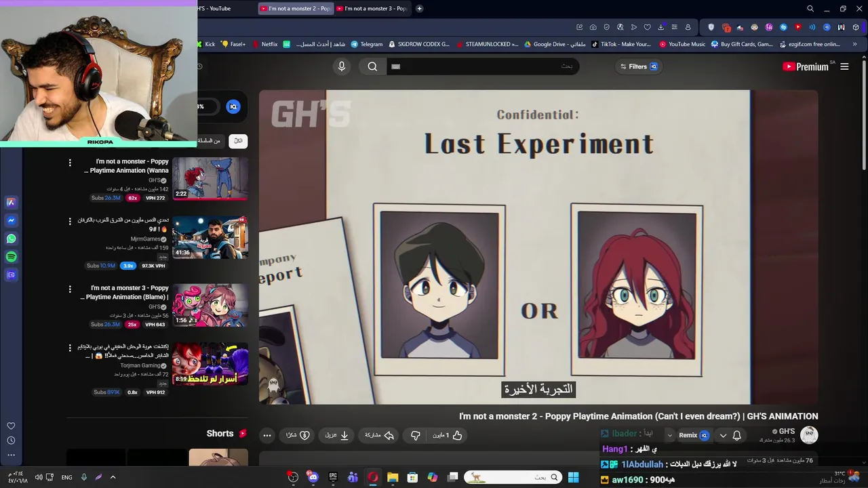Switch to the I'm not a monster 3 browser tab
The image size is (868, 488).
point(372,8)
